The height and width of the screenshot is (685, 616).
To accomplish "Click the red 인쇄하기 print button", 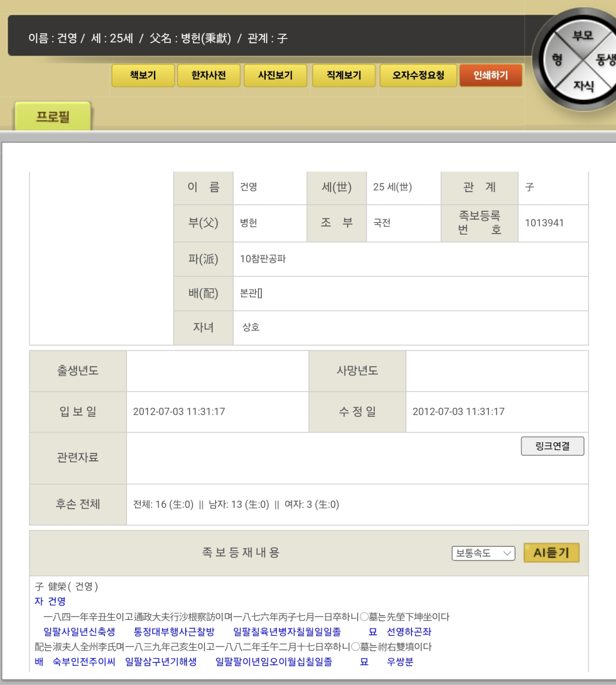I will click(x=491, y=76).
